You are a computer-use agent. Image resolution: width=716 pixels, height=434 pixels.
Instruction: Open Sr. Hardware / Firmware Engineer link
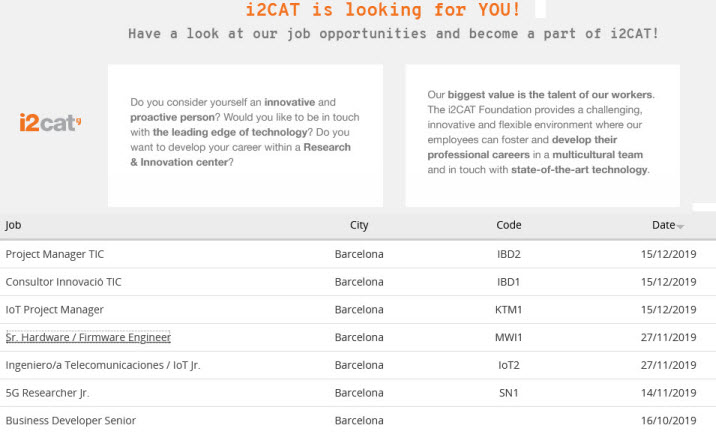(88, 337)
